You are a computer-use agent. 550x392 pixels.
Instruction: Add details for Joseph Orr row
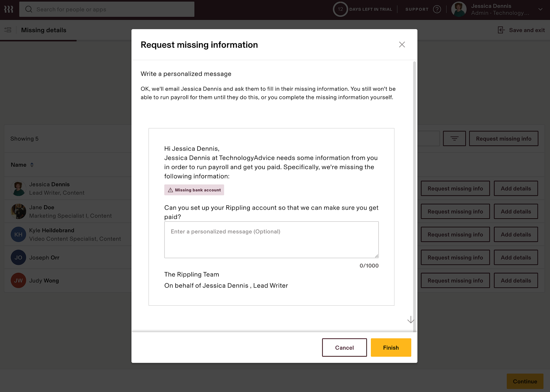516,257
